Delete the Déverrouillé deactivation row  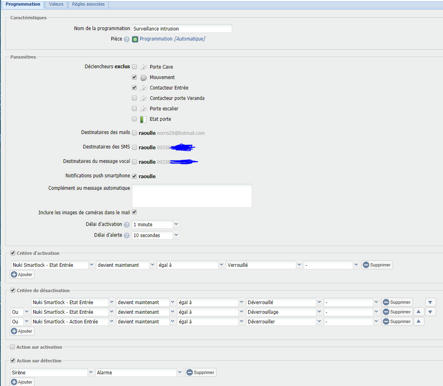pyautogui.click(x=397, y=302)
